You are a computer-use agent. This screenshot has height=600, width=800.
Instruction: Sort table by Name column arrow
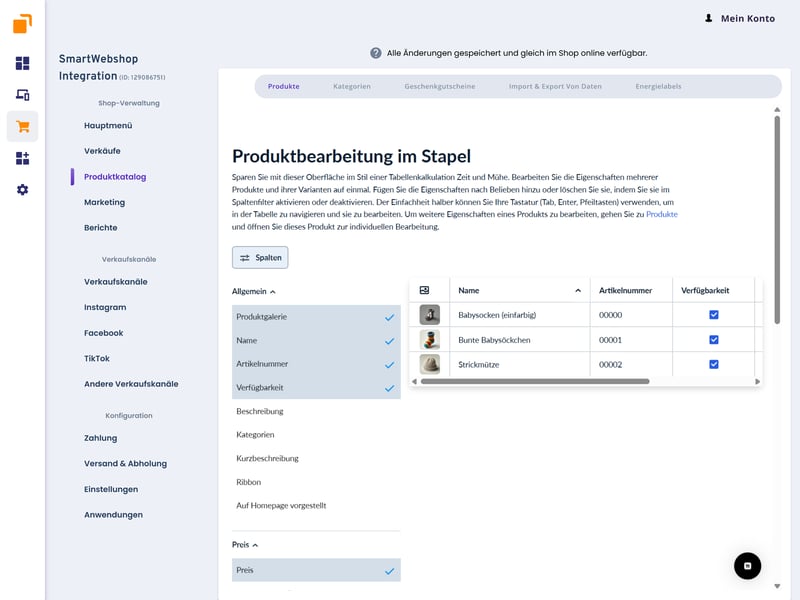pyautogui.click(x=578, y=290)
